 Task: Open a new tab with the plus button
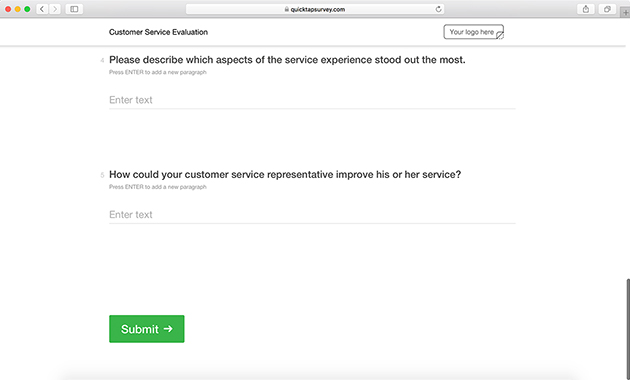[x=625, y=12]
